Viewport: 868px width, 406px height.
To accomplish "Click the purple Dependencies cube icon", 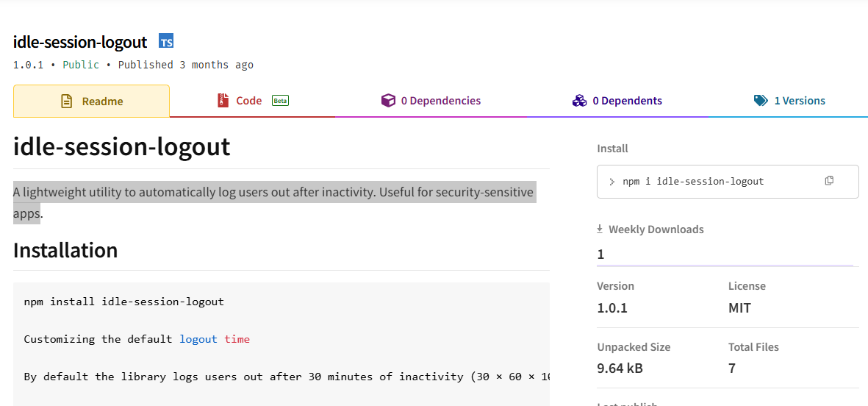I will point(388,101).
